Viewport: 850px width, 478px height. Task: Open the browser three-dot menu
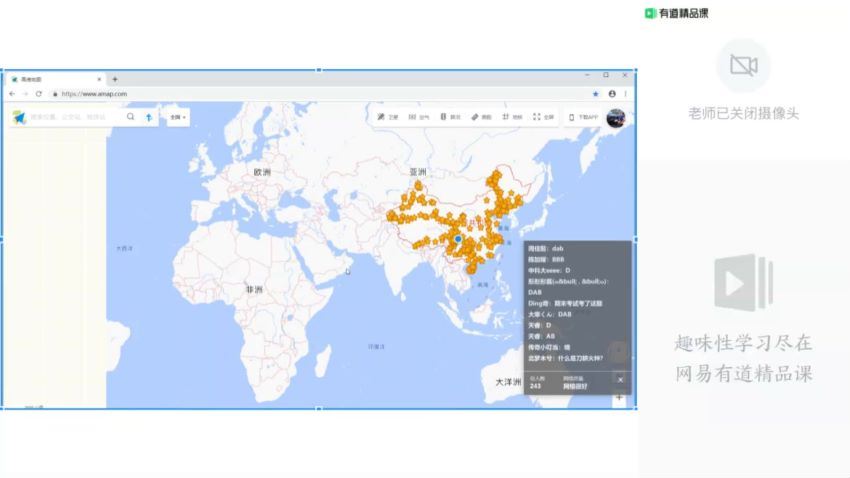[x=626, y=94]
